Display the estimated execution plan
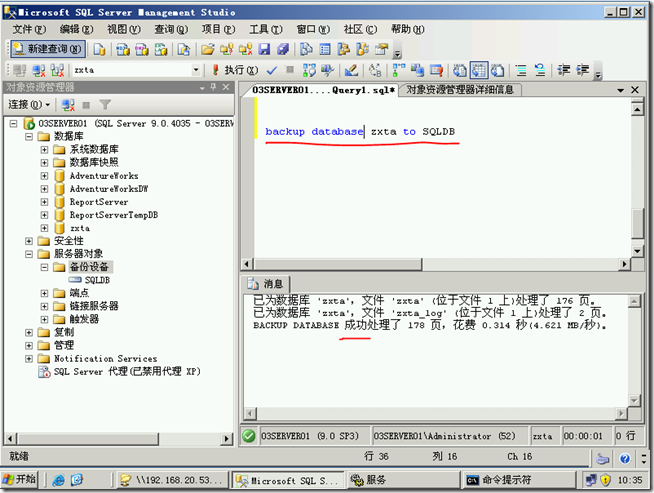The image size is (654, 493). [x=309, y=70]
